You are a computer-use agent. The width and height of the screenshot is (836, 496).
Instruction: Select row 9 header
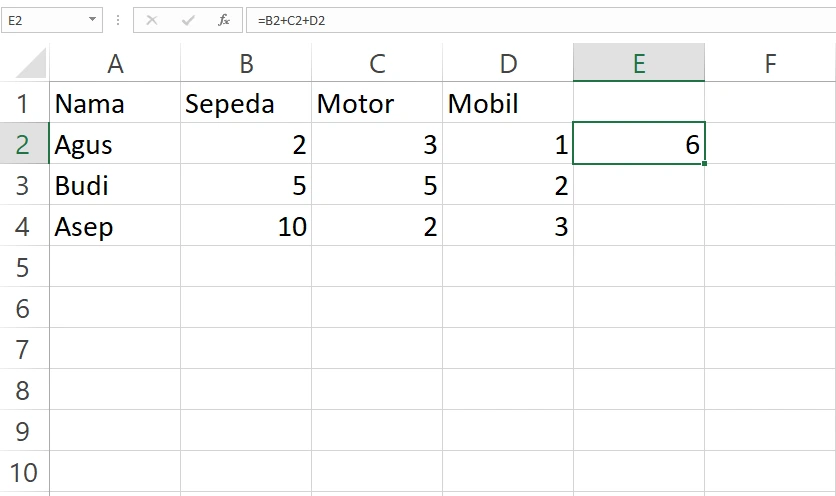click(24, 431)
